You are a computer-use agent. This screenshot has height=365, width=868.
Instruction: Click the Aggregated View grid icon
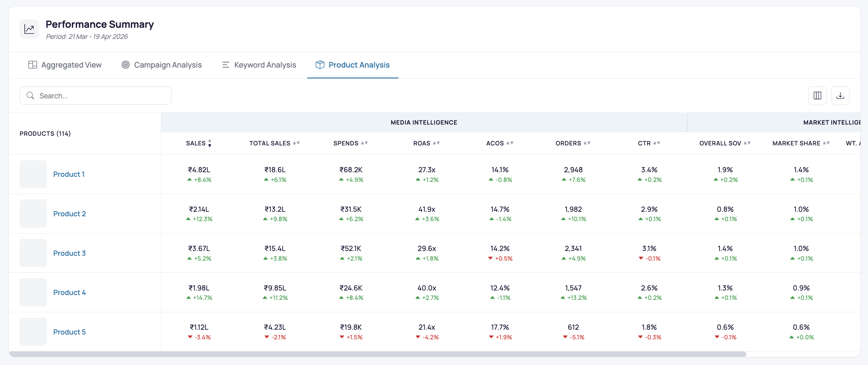33,65
